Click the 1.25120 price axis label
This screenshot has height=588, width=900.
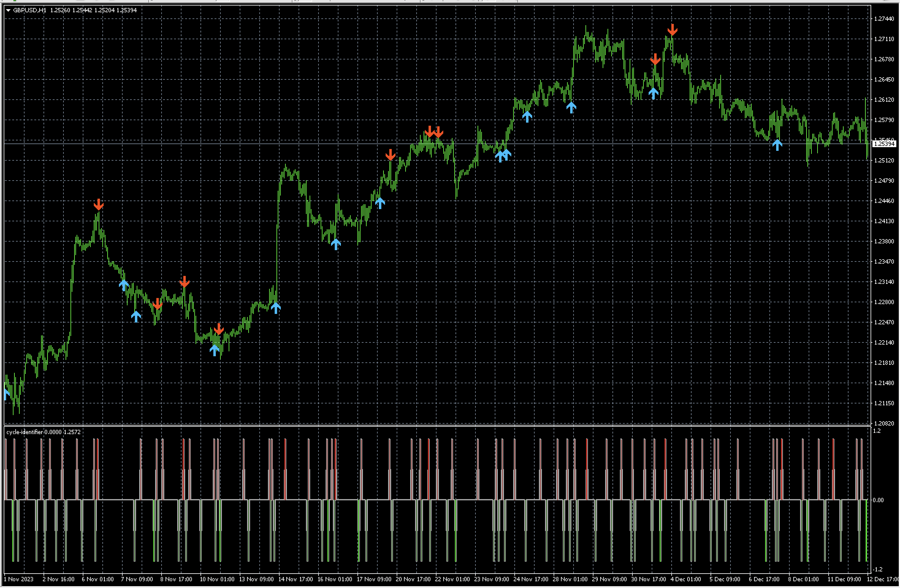click(884, 160)
